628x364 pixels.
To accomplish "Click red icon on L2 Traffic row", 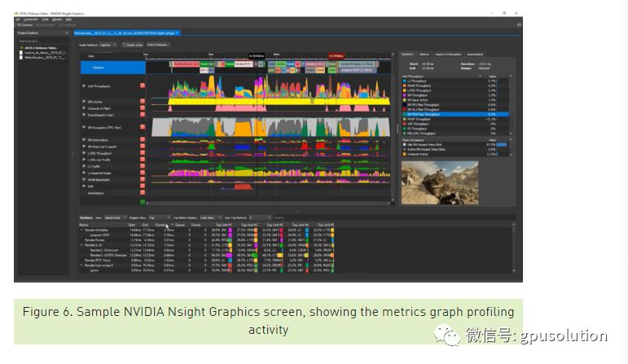I will tap(143, 166).
